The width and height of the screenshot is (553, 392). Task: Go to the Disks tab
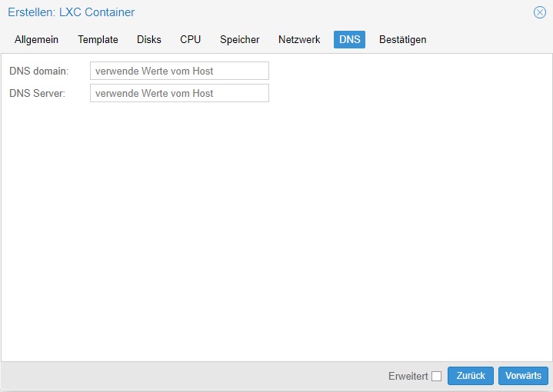tap(149, 39)
